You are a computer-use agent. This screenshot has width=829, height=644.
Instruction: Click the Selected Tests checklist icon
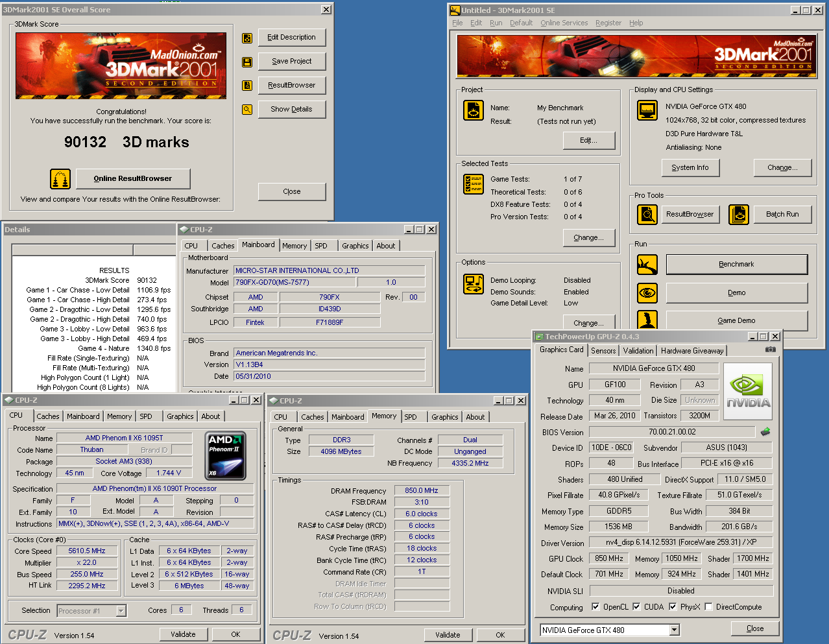474,184
